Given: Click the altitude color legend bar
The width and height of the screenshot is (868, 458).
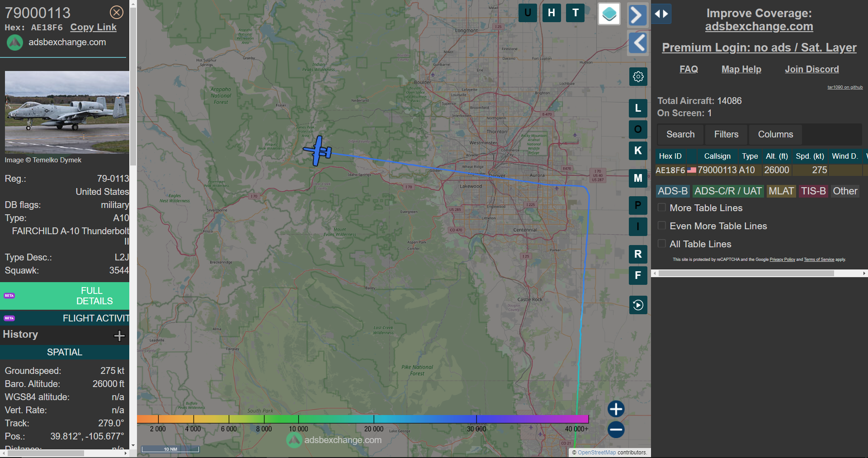Looking at the screenshot, I should [x=363, y=419].
